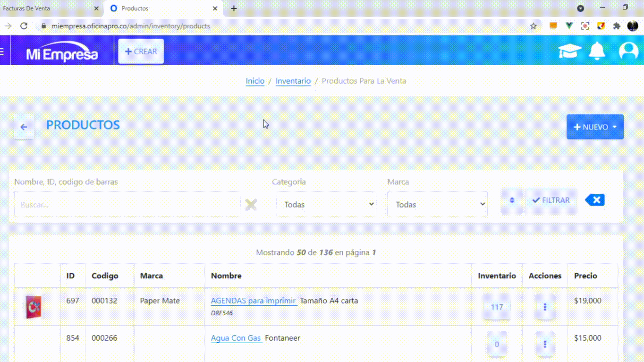Open the graduation cap tutorials icon
Viewport: 644px width, 362px height.
[x=569, y=51]
